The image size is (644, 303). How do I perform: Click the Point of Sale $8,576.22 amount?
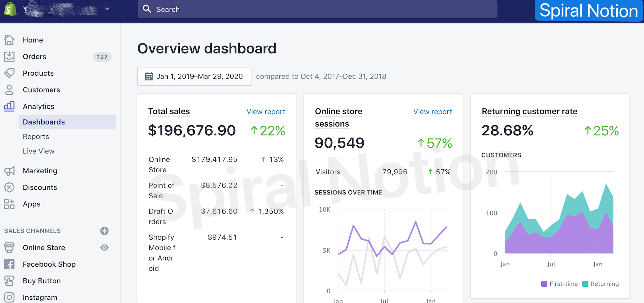219,185
